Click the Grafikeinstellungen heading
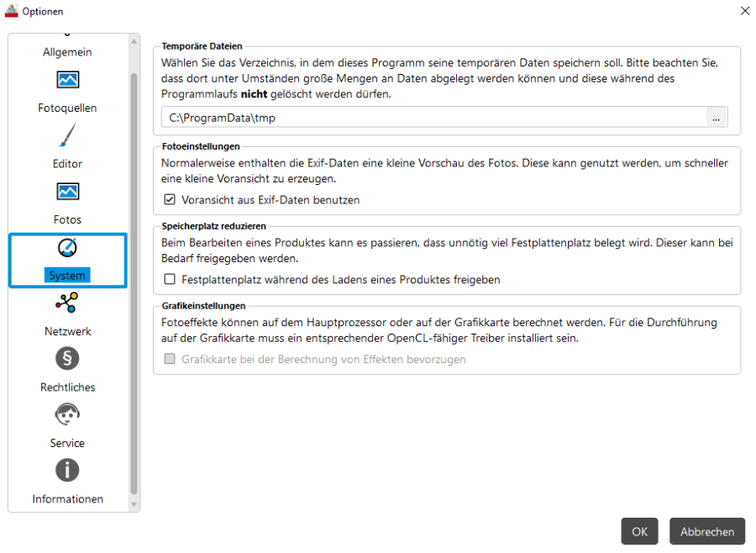Image resolution: width=756 pixels, height=553 pixels. point(203,306)
